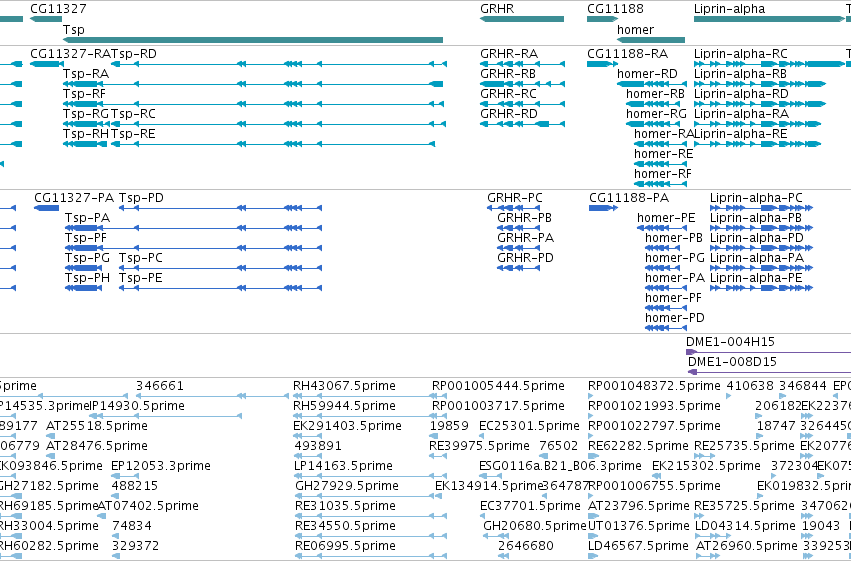851x561 pixels.
Task: Click transcript Tsp-RE
Action: click(x=133, y=134)
